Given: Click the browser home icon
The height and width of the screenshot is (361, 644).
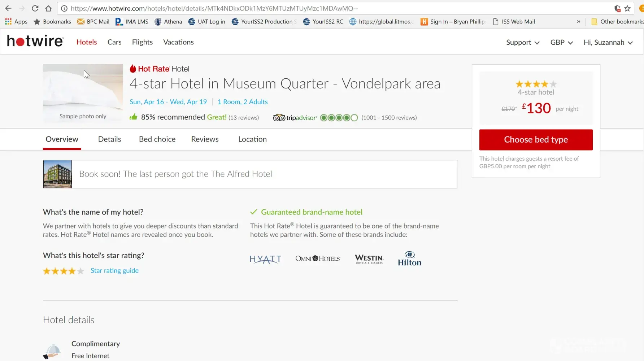Looking at the screenshot, I should click(48, 8).
